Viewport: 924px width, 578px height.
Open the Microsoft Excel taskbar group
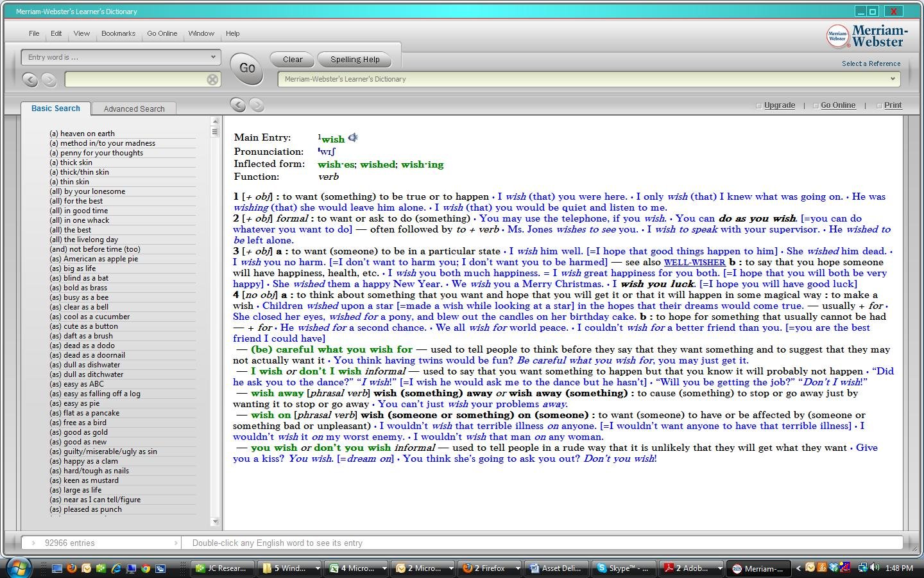(356, 568)
